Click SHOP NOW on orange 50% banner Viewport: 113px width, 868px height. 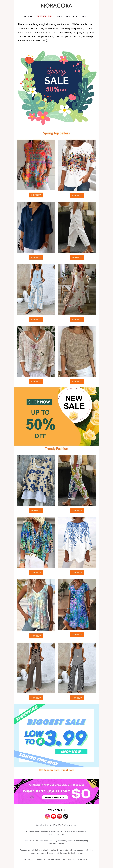(39, 402)
